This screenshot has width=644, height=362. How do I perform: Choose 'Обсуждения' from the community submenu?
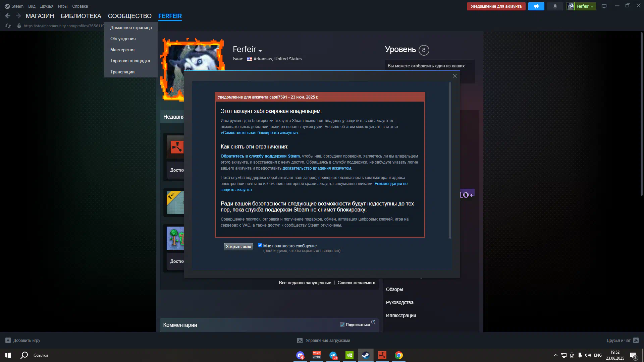tap(131, 39)
